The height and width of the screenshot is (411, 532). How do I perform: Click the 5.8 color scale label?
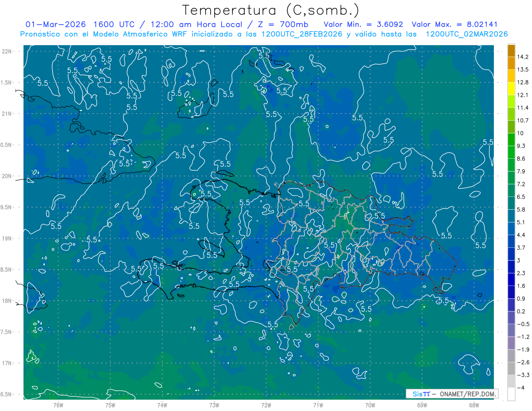pos(521,209)
